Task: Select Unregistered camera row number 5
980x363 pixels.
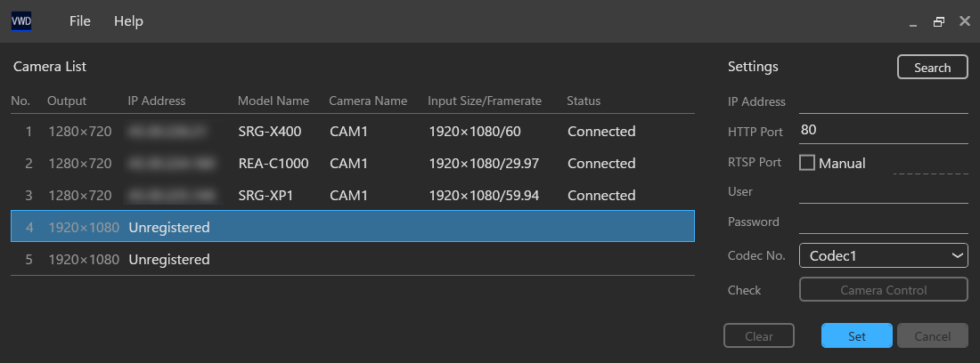Action: tap(352, 260)
